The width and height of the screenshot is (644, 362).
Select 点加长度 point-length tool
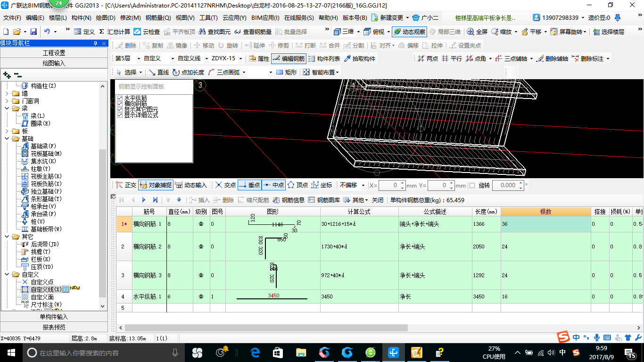tap(188, 72)
